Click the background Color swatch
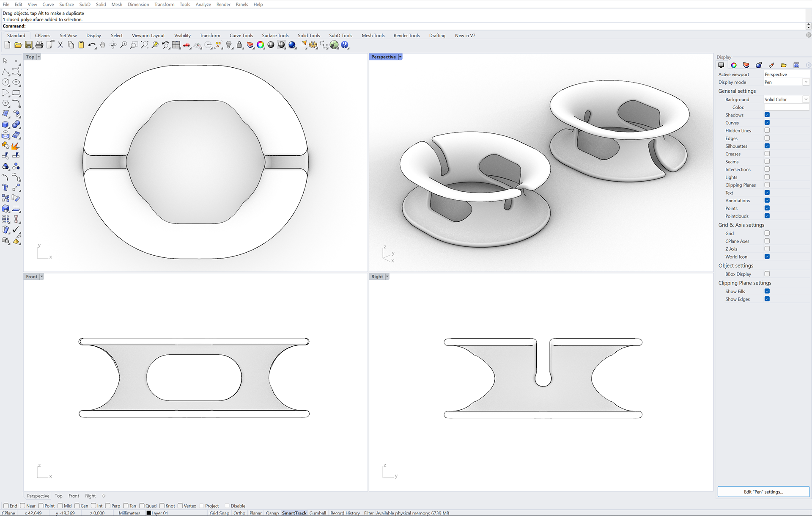Viewport: 812px width, 516px height. pyautogui.click(x=786, y=107)
